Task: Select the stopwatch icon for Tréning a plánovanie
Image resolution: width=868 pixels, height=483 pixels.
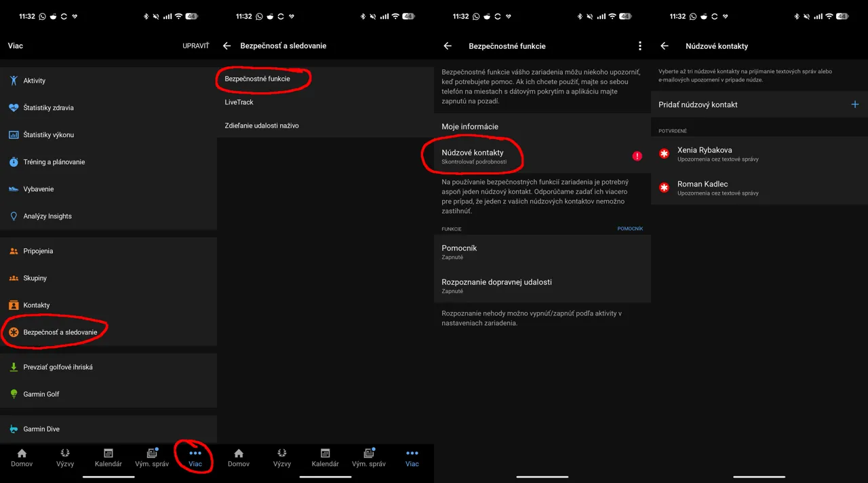Action: point(14,162)
